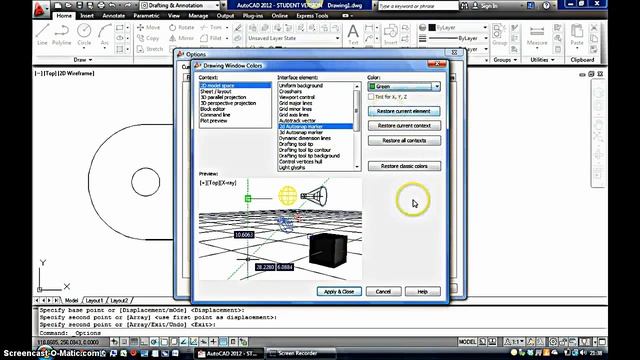Choose the Rotate tool in the ribbon
Image resolution: width=640 pixels, height=360 pixels.
point(182,27)
